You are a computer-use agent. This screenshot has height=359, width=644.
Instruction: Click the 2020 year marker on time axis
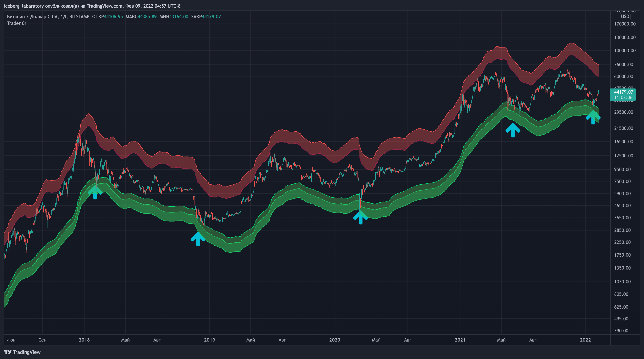(335, 340)
